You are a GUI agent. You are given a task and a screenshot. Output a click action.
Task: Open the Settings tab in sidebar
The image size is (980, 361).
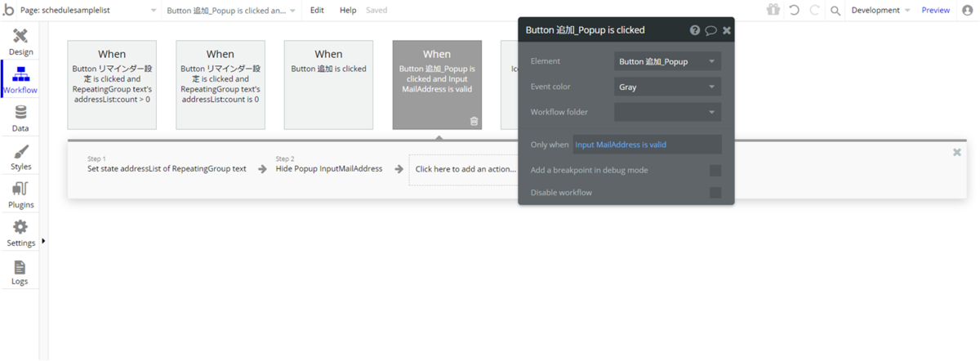(20, 234)
